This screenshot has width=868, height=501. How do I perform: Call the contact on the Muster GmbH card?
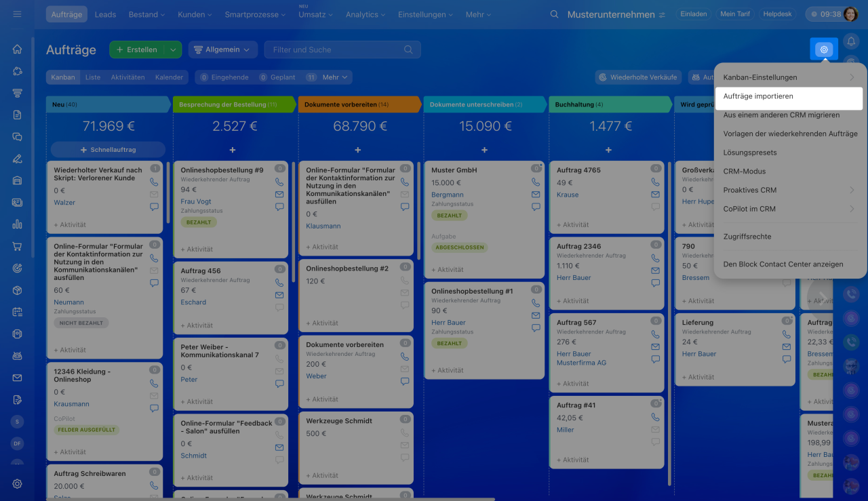tap(536, 182)
